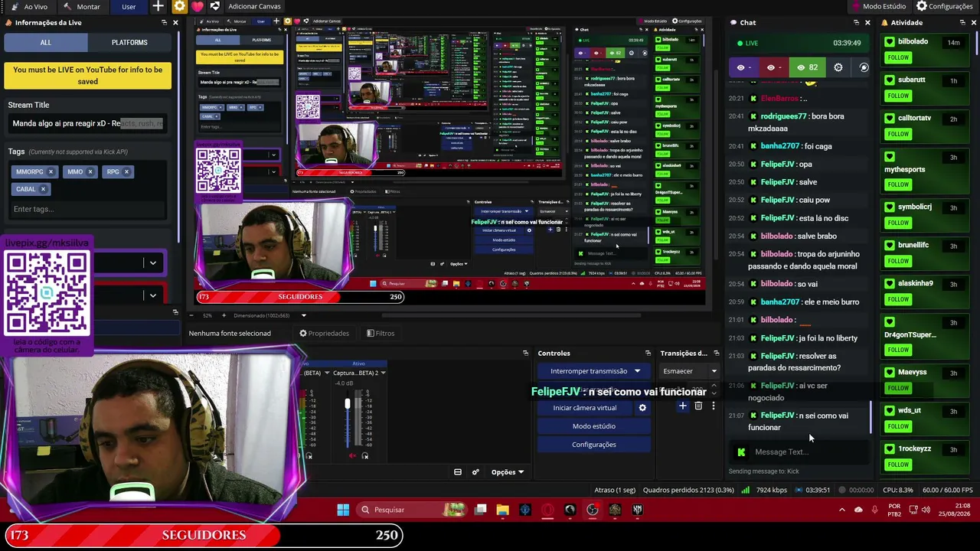Click Iniciar câmera virtual
This screenshot has height=551, width=980.
pos(585,408)
